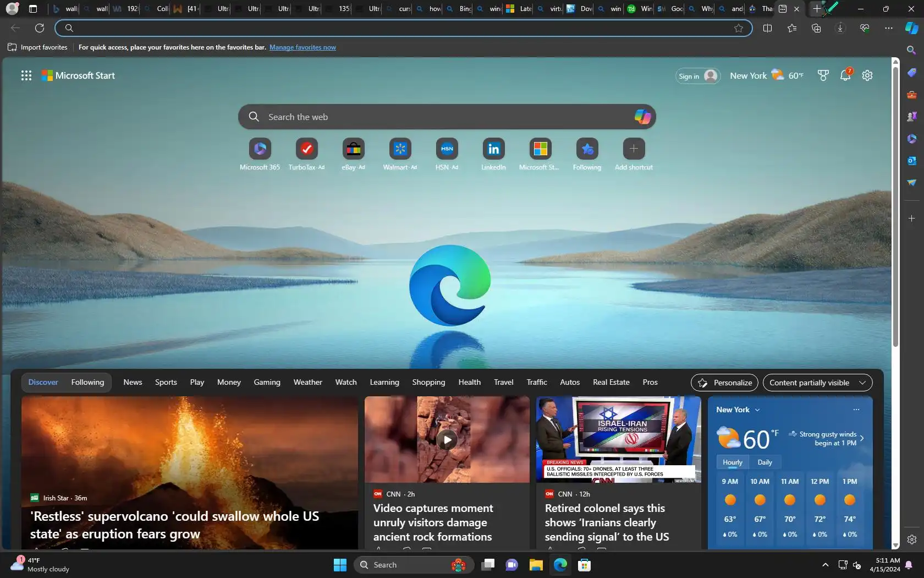Screen dimensions: 924x578
Task: Open Task View from the taskbar
Action: (x=487, y=565)
